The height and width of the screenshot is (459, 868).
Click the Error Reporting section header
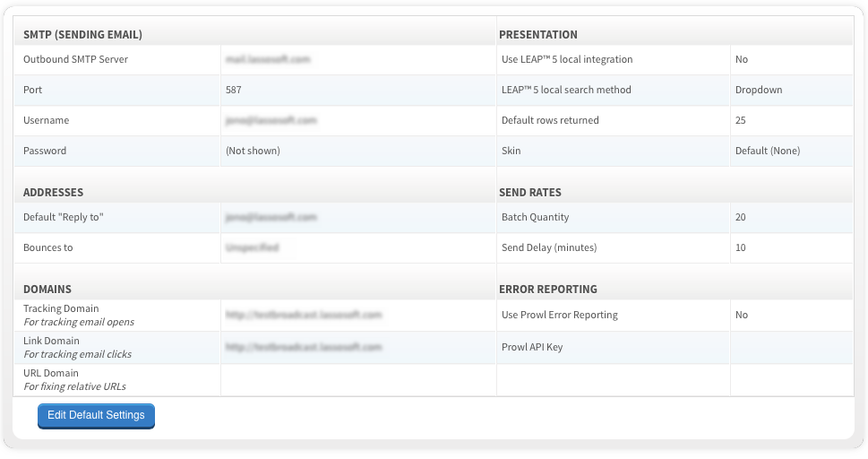[548, 289]
